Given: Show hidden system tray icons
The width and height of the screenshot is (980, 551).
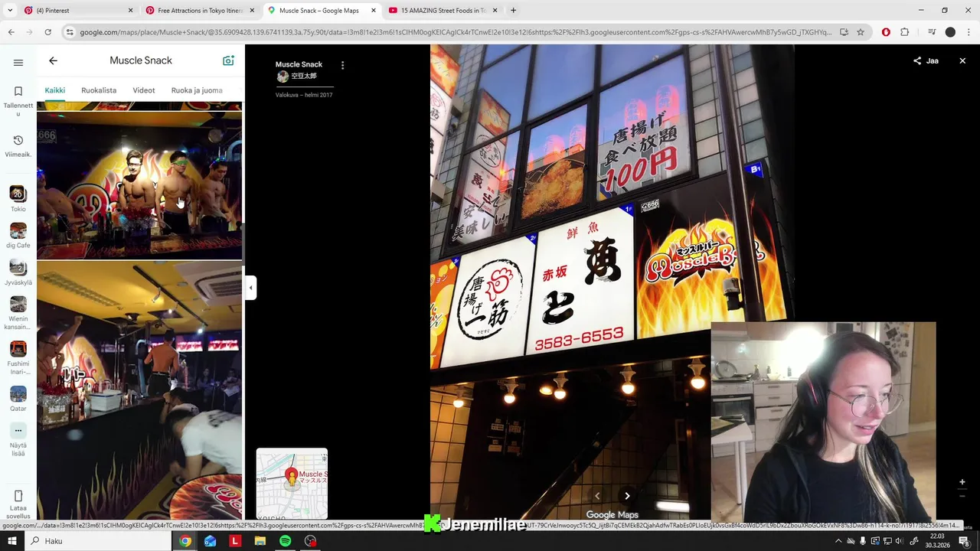Looking at the screenshot, I should click(838, 541).
